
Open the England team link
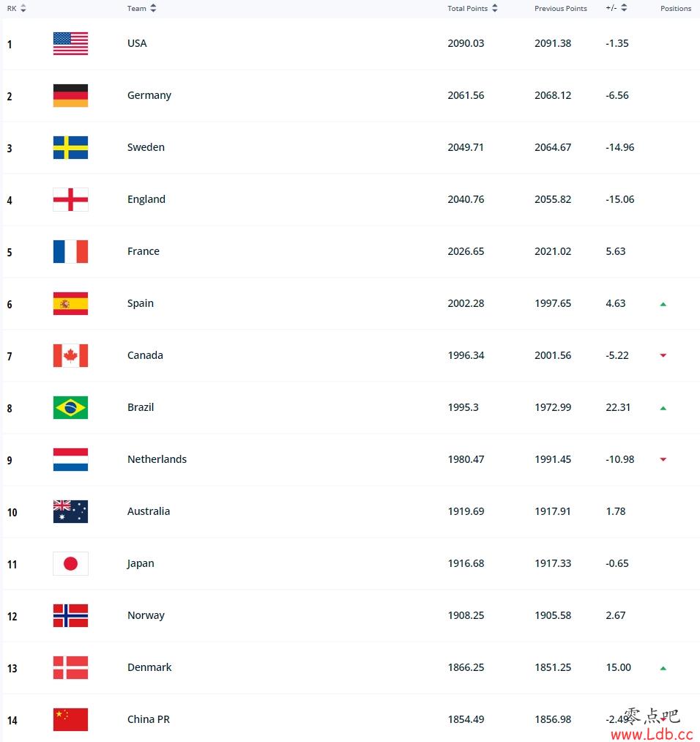pos(146,199)
